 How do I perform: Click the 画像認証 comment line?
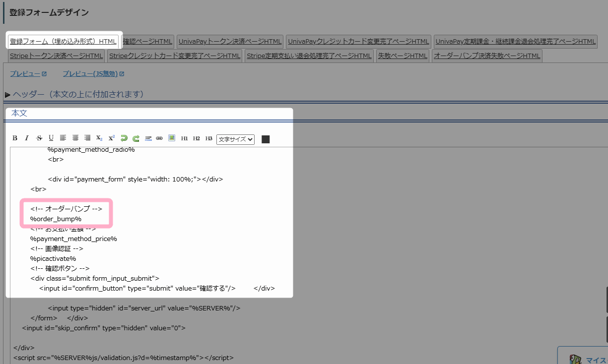tap(57, 248)
